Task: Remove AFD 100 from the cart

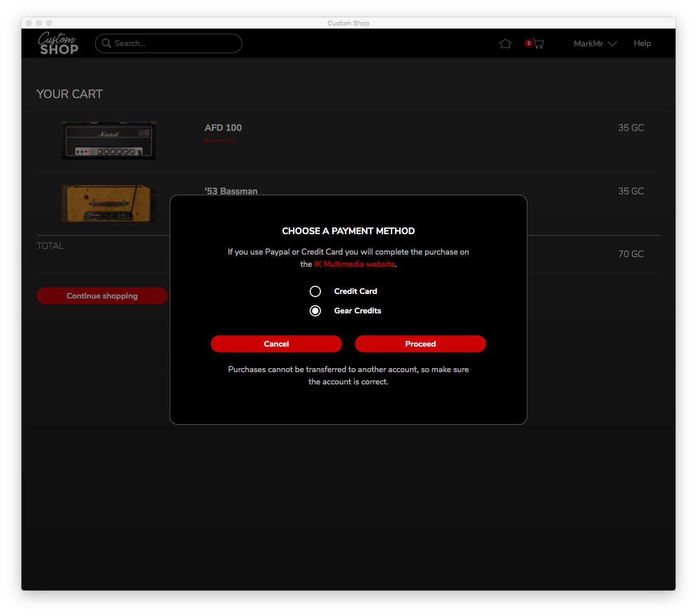Action: click(x=220, y=140)
